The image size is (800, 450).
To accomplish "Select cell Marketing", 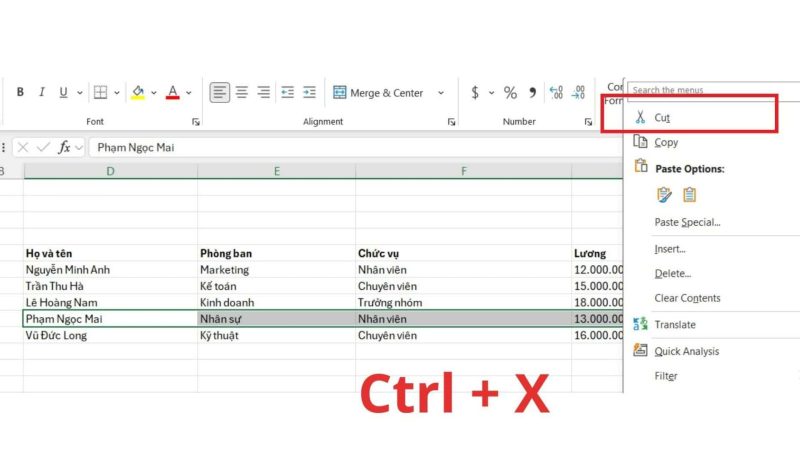I will tap(277, 269).
